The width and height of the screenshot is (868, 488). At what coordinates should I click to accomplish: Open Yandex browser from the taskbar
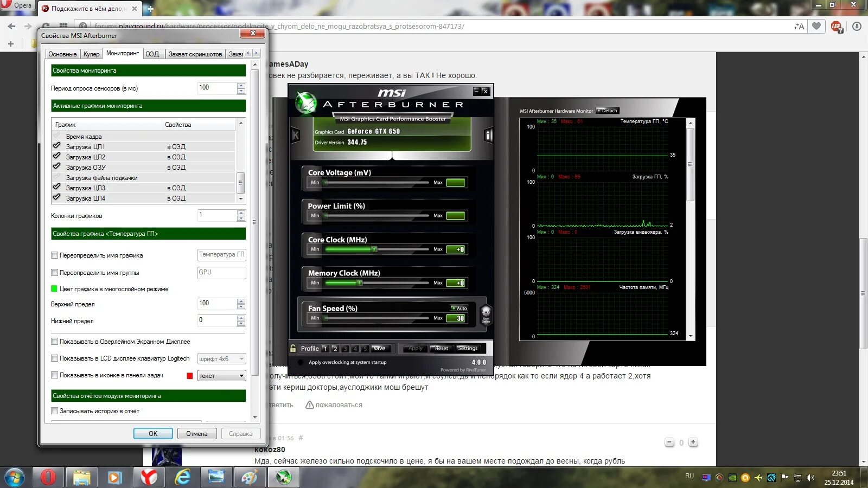tap(149, 477)
